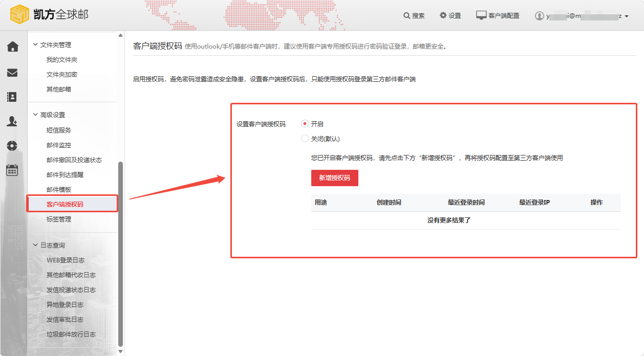Click the 没有更多结果了 text
This screenshot has height=356, width=644.
(449, 220)
